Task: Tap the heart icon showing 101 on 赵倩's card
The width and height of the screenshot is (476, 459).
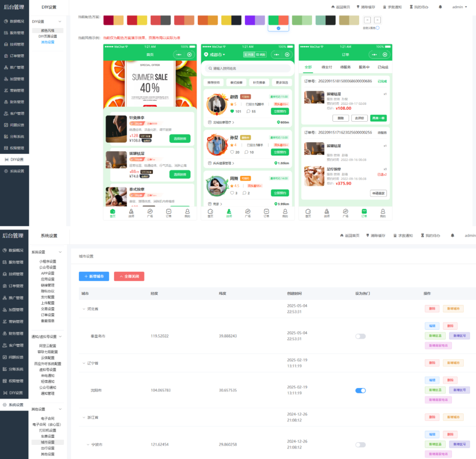Action: click(x=232, y=111)
